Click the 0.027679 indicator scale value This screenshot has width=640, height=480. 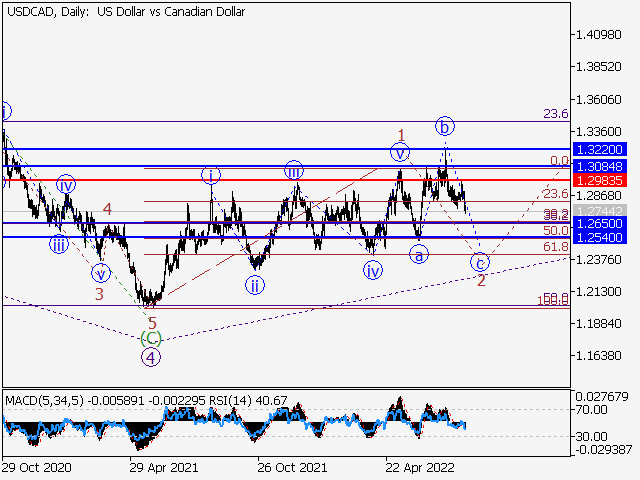pos(602,397)
